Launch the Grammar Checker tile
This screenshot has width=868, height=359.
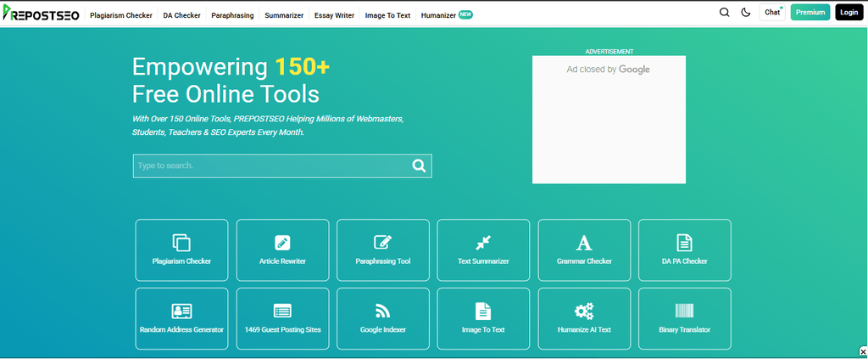[x=584, y=250]
